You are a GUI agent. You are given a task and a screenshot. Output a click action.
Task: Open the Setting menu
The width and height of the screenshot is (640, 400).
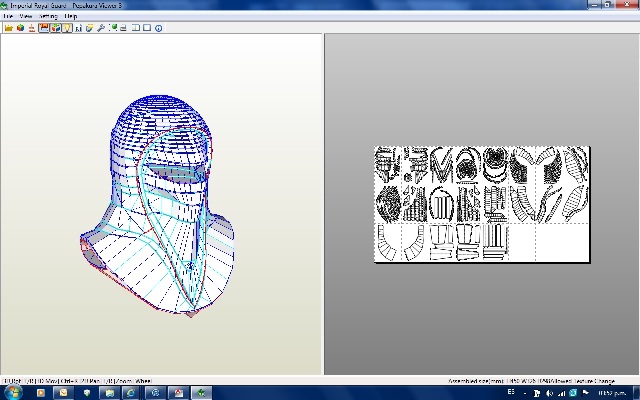click(48, 16)
